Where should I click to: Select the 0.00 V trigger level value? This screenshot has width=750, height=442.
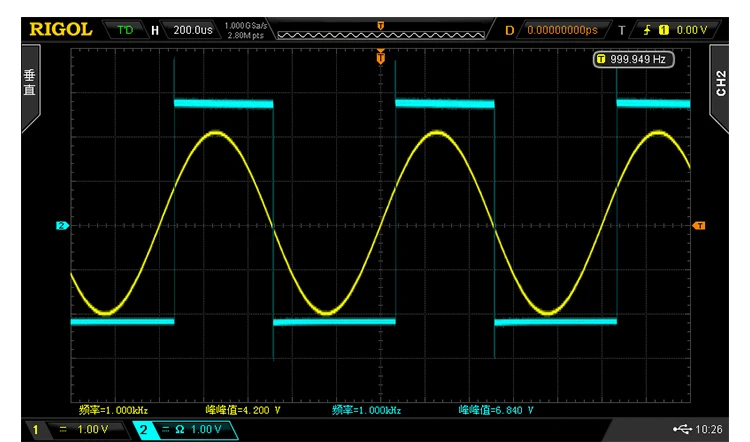[x=692, y=30]
